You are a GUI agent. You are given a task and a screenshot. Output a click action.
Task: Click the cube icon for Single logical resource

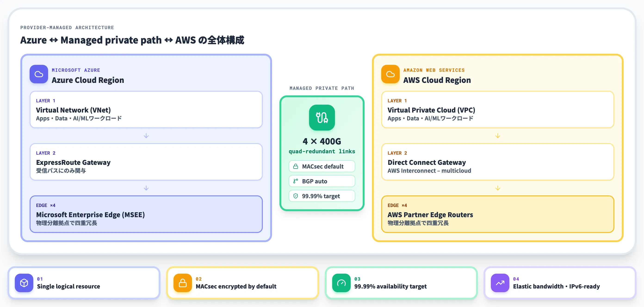tap(24, 283)
